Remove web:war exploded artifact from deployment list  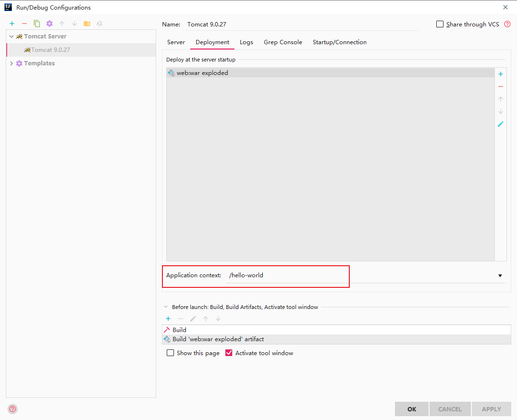(501, 86)
